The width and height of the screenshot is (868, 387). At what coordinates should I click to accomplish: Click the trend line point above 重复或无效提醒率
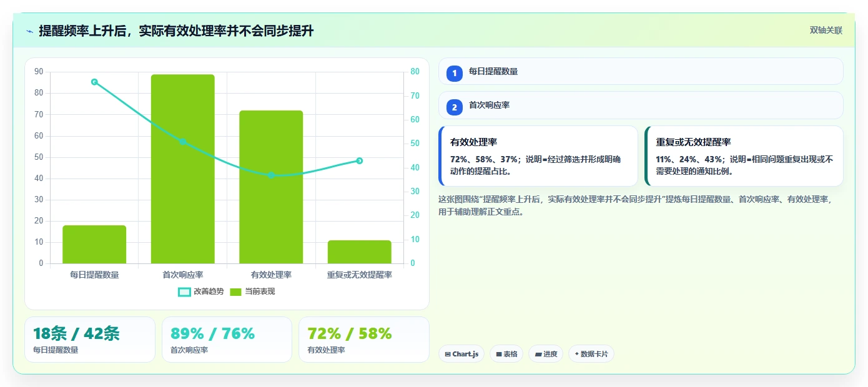(360, 160)
